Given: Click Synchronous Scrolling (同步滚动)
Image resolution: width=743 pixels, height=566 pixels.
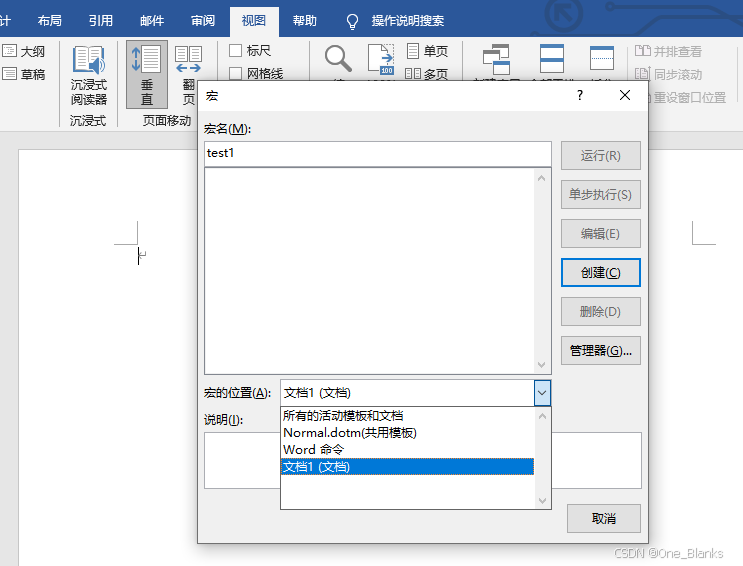Looking at the screenshot, I should pyautogui.click(x=668, y=74).
